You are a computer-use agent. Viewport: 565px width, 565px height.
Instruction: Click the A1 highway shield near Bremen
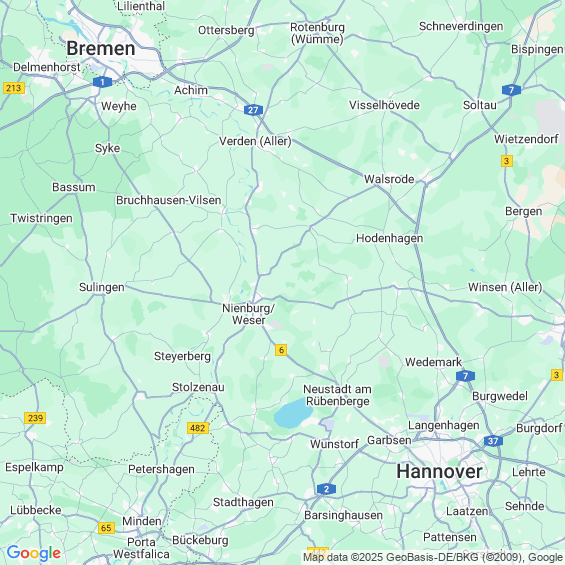click(x=102, y=82)
